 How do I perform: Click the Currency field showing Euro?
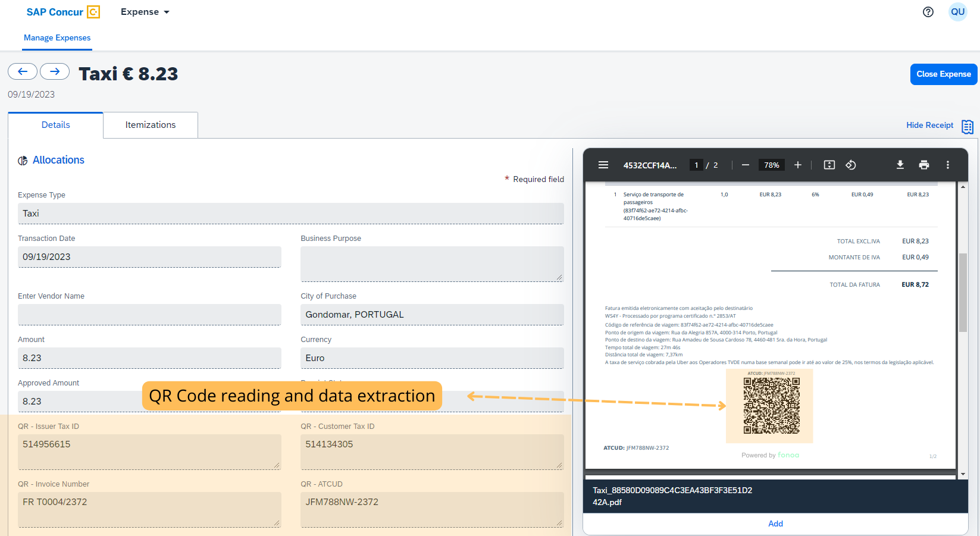[x=432, y=358]
